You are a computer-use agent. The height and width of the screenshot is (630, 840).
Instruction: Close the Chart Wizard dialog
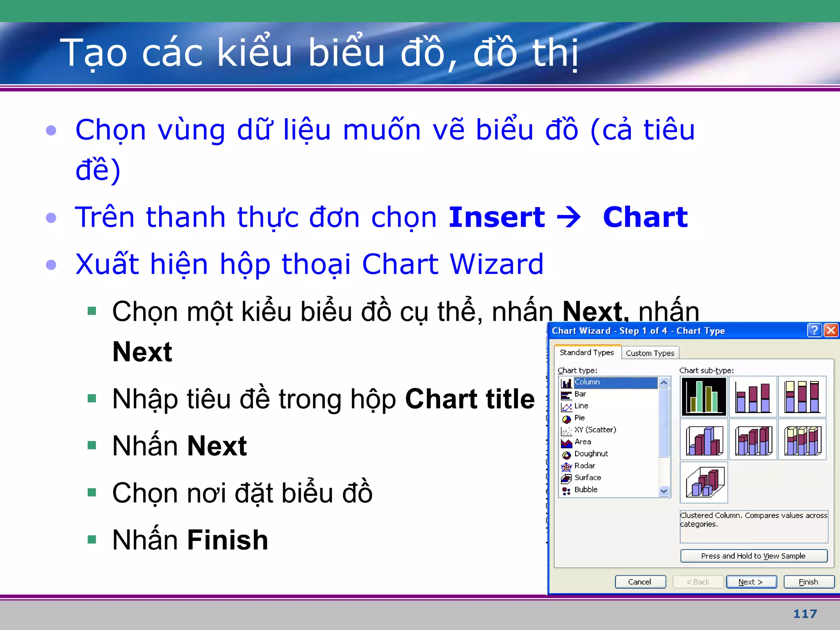[831, 330]
